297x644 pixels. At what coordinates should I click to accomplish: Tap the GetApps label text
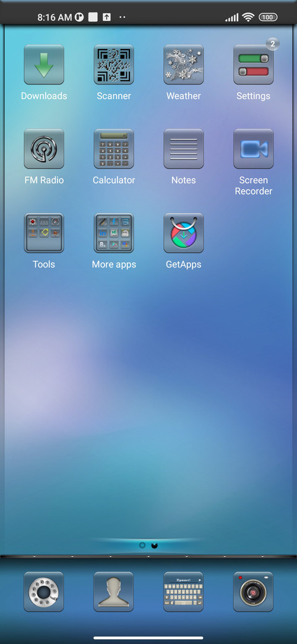[183, 264]
